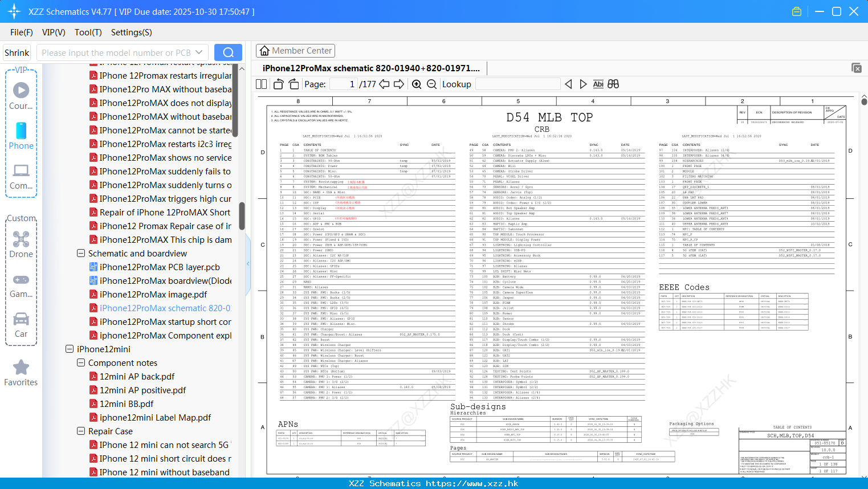Open IPhone12ProMAX This chip is dam case
This screenshot has width=868, height=489.
coord(160,239)
